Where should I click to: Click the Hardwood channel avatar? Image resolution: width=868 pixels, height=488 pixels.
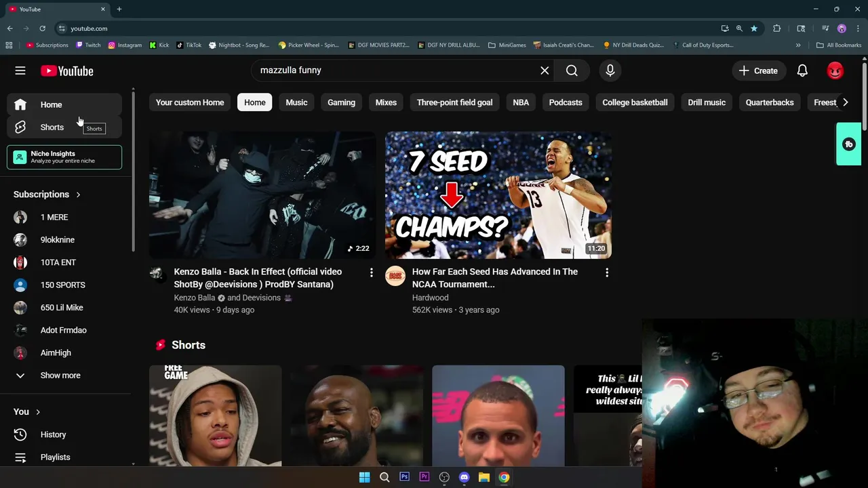click(395, 276)
